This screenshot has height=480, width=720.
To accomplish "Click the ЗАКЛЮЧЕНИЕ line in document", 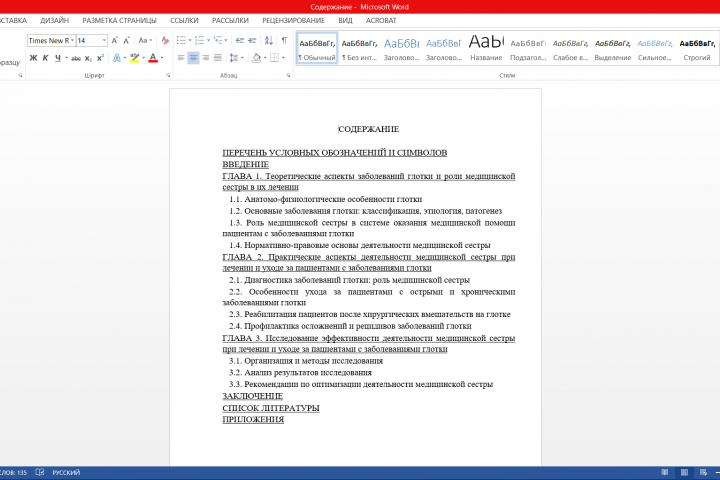I will click(x=253, y=396).
